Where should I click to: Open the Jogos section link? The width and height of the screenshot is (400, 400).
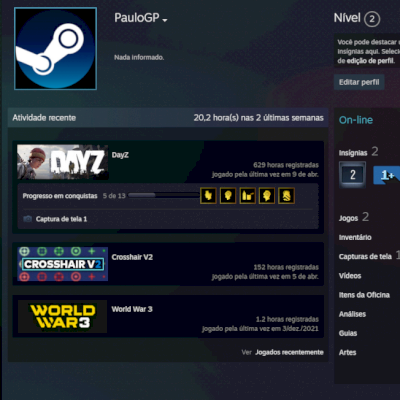(348, 218)
